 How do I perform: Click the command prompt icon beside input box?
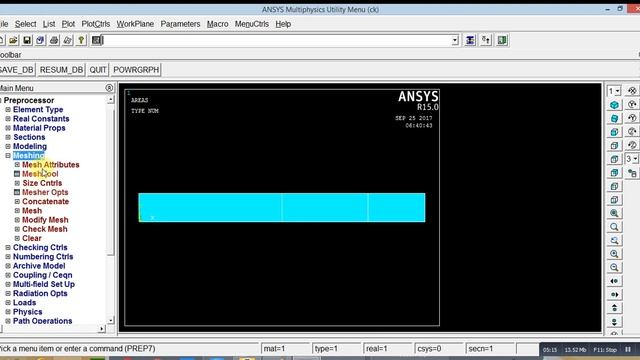[x=96, y=40]
